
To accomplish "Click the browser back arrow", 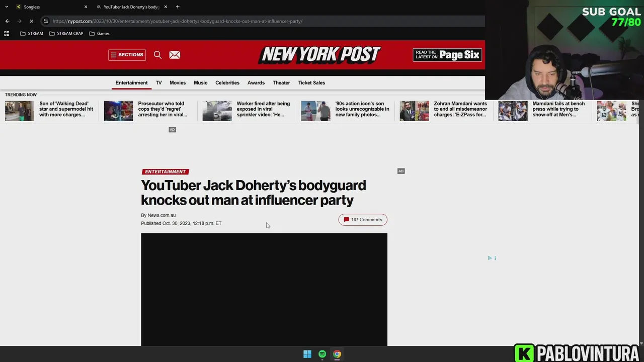I will pyautogui.click(x=7, y=21).
